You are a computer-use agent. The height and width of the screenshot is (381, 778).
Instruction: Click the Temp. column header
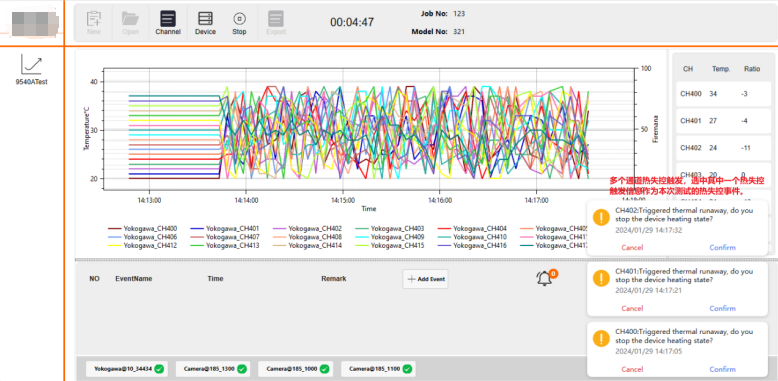pos(720,69)
